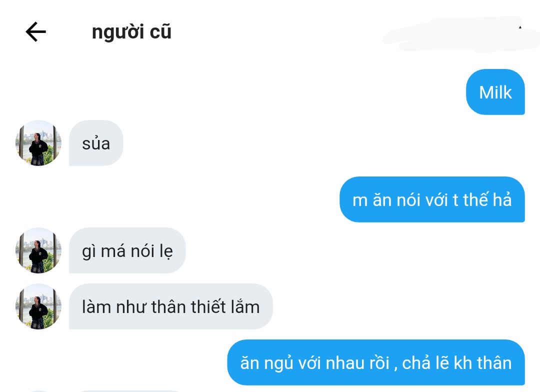The width and height of the screenshot is (540, 392).
Task: Select the 'm ăn nói với t thế hả' bubble
Action: coord(432,199)
